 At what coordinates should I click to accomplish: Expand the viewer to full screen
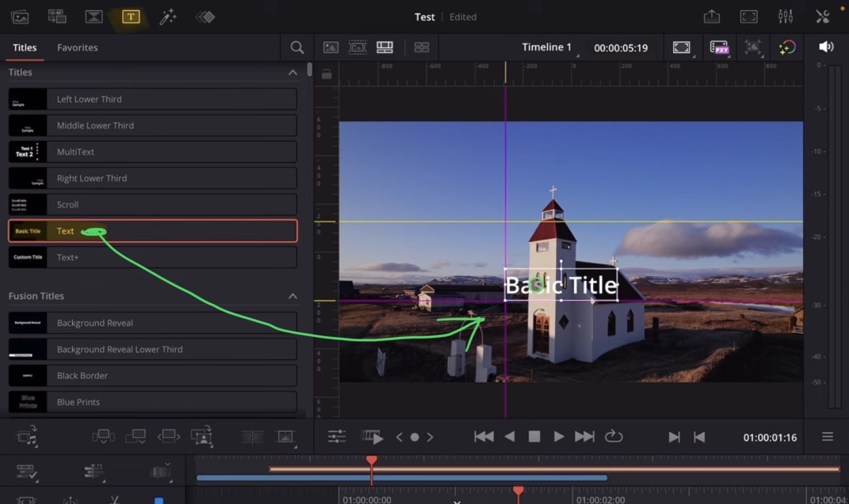(x=682, y=47)
